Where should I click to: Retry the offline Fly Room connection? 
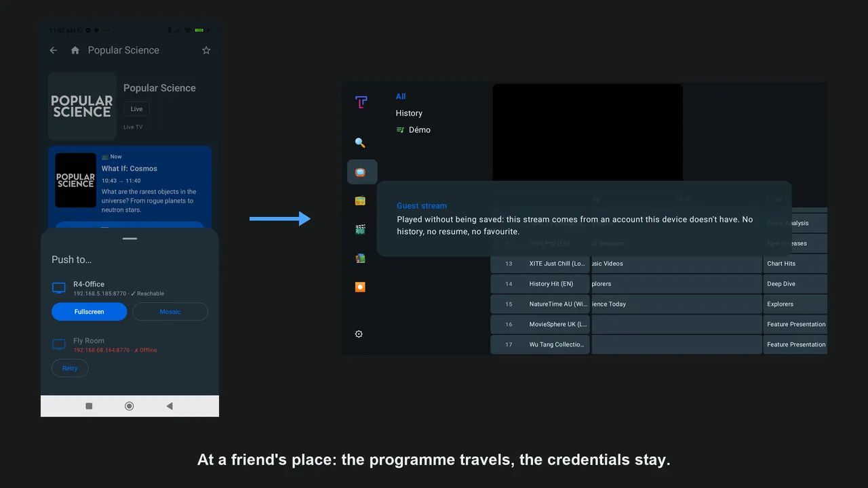click(70, 368)
